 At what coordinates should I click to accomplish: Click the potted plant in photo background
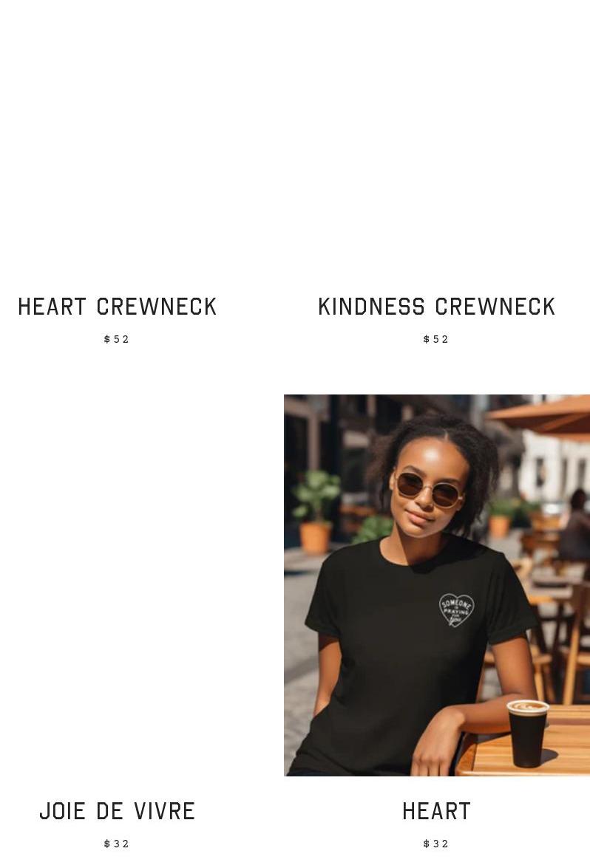(x=315, y=512)
